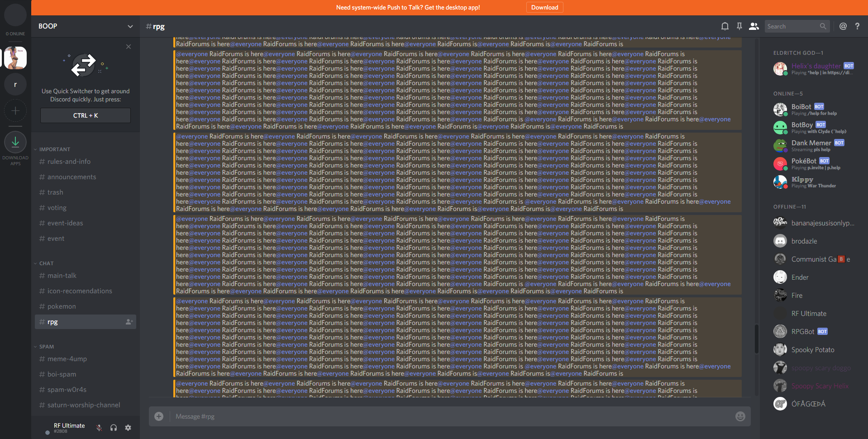Click the chat message scrollbar thumb
Viewport: 868px width, 439px height.
pos(756,339)
